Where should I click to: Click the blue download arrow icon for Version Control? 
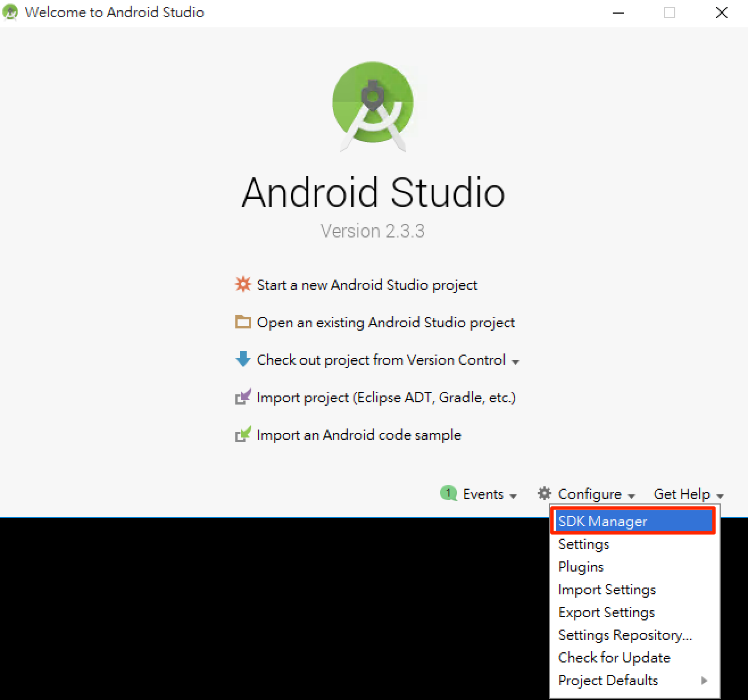(243, 359)
